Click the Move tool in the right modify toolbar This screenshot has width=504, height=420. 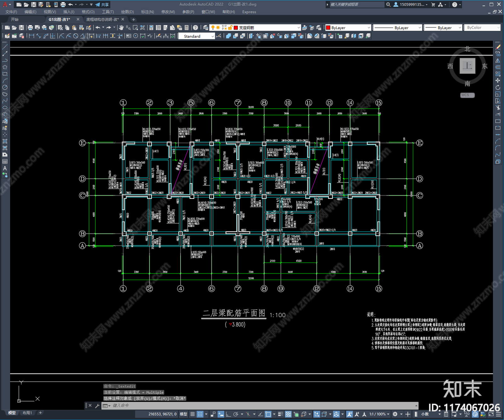coord(498,81)
